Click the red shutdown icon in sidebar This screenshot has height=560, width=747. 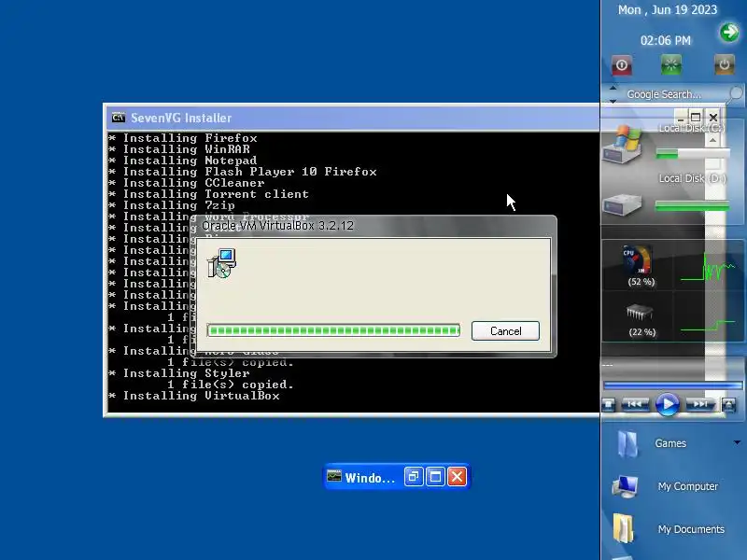tap(622, 65)
